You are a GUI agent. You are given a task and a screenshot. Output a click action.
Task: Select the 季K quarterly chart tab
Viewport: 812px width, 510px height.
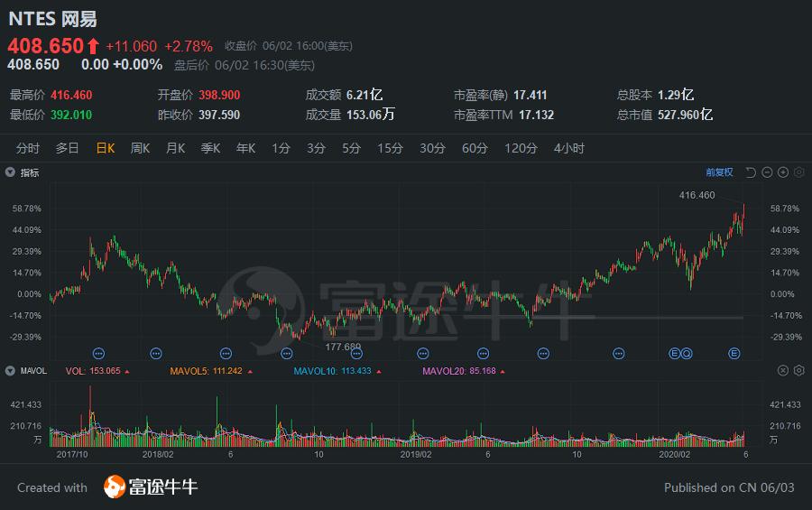(211, 148)
